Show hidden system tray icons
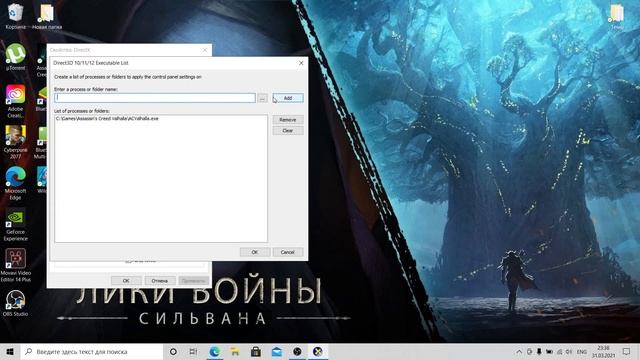Viewport: 640px width, 360px height. 519,351
